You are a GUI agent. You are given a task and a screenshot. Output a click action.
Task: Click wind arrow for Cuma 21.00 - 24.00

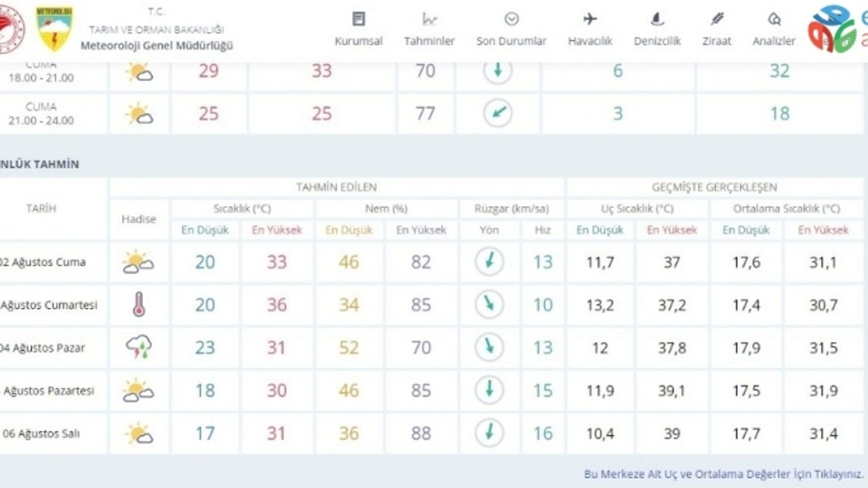498,113
